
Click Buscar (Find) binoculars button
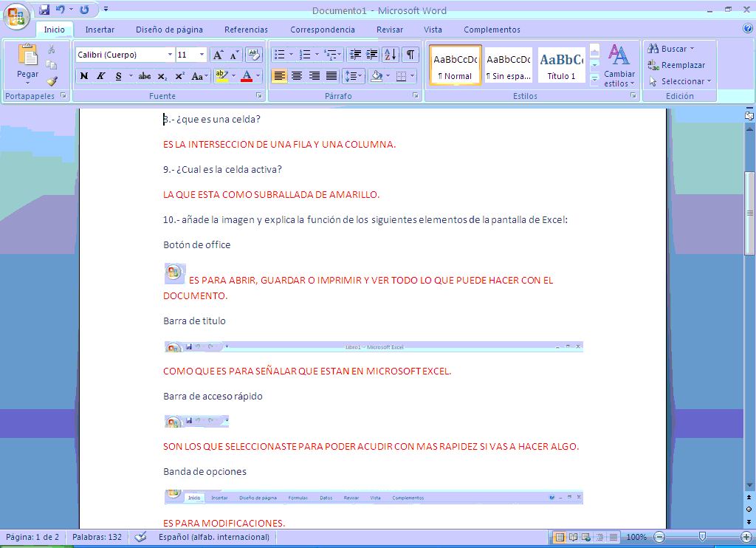tap(670, 49)
